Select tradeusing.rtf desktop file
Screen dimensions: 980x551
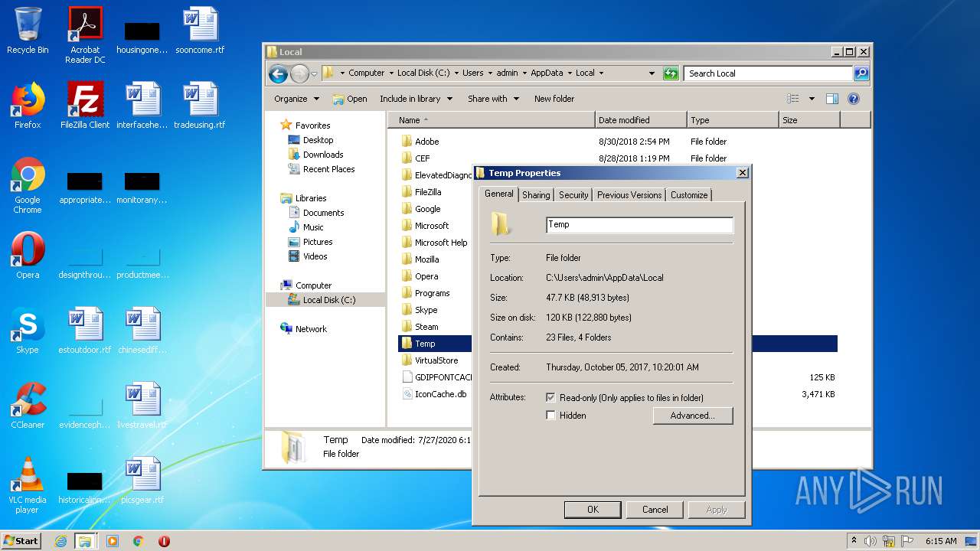point(200,106)
